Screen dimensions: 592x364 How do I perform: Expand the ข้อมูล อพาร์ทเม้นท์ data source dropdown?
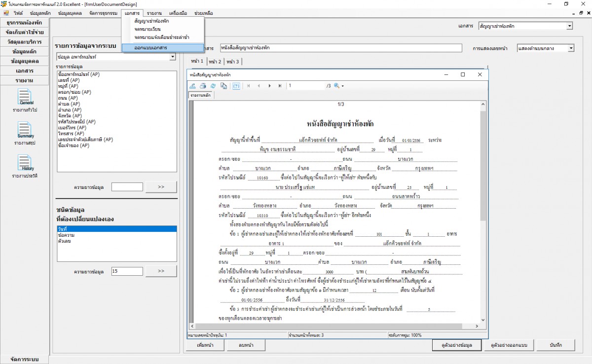pos(173,57)
